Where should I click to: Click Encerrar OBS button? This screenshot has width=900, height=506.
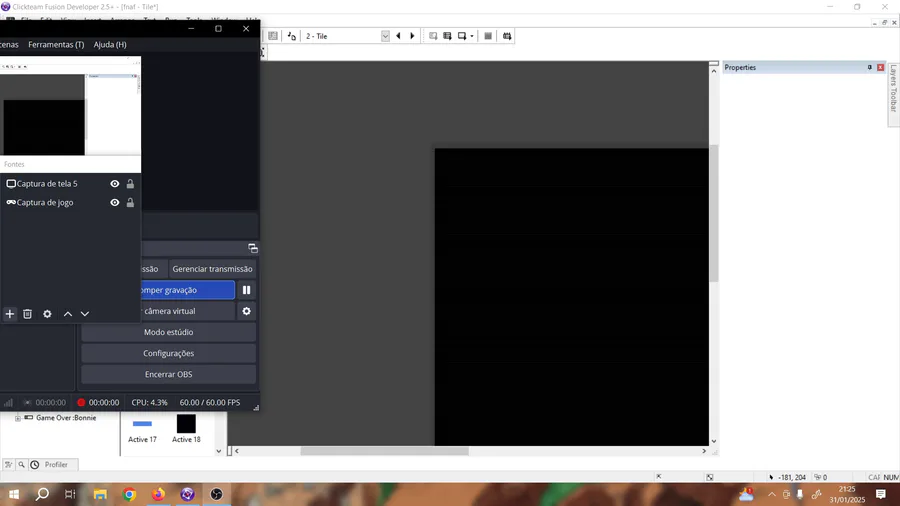(169, 374)
